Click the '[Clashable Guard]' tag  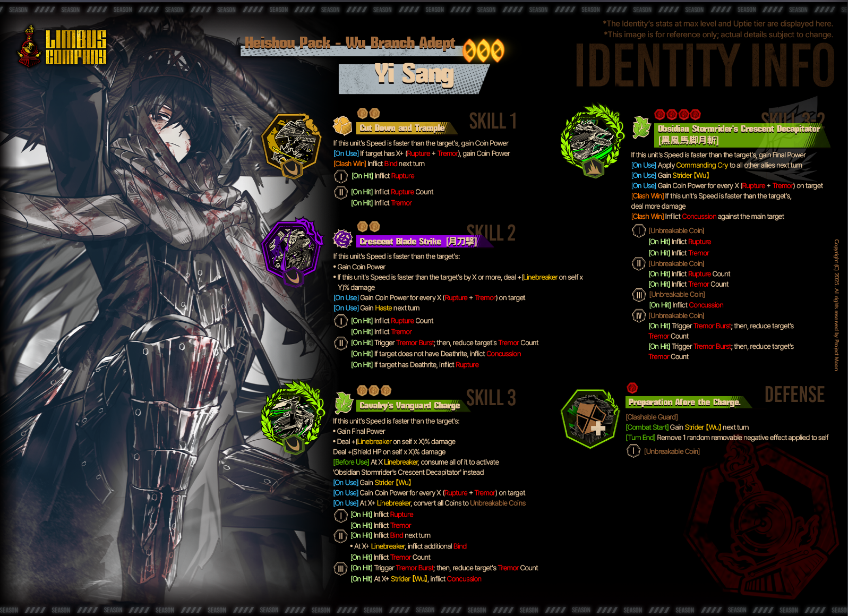[x=652, y=417]
